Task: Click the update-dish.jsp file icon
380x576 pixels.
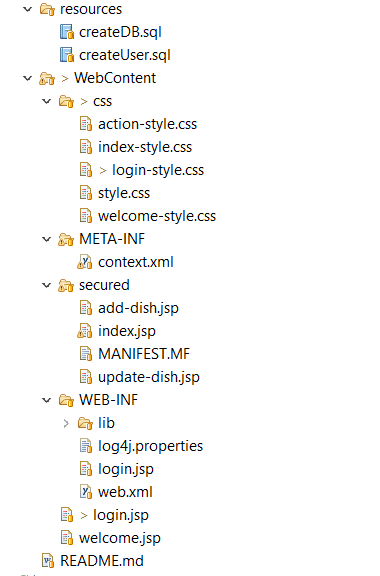Action: click(86, 377)
